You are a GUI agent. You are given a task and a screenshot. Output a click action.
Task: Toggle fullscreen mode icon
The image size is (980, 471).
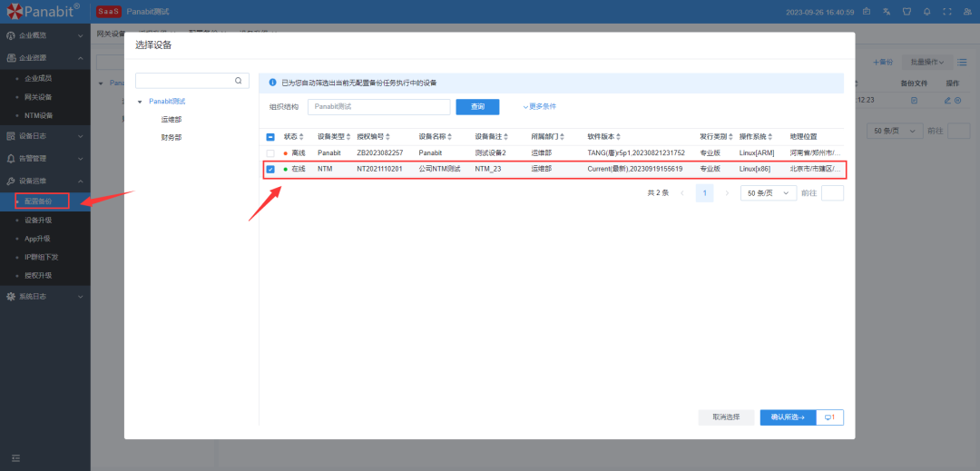946,12
